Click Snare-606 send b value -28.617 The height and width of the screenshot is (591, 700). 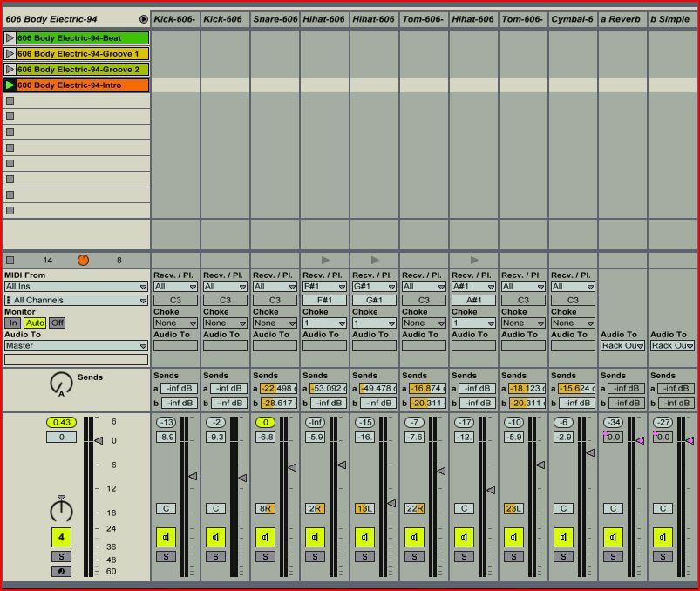pos(279,403)
